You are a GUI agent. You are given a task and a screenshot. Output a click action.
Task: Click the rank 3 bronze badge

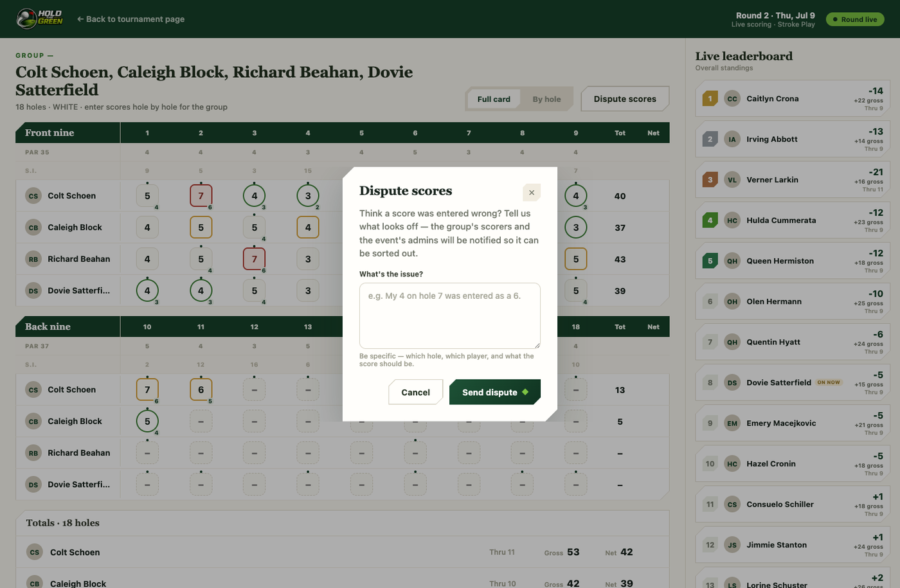pyautogui.click(x=710, y=180)
